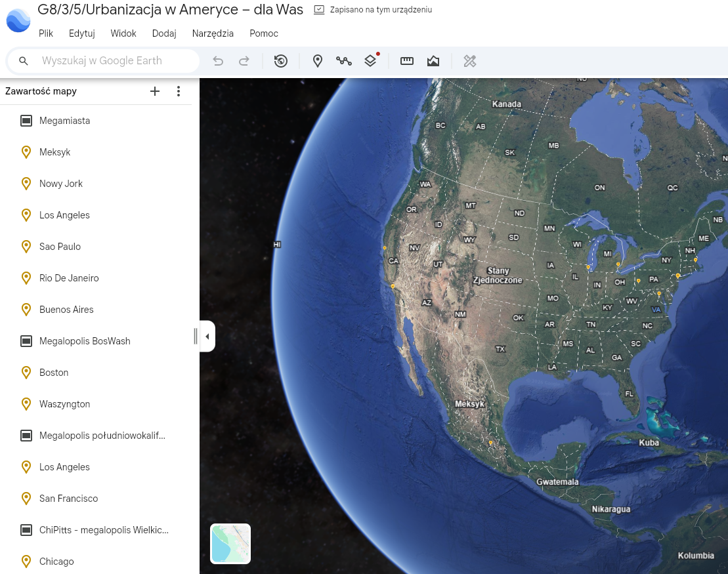The height and width of the screenshot is (574, 728).
Task: Click the Google Earth logo icon
Action: (x=18, y=20)
